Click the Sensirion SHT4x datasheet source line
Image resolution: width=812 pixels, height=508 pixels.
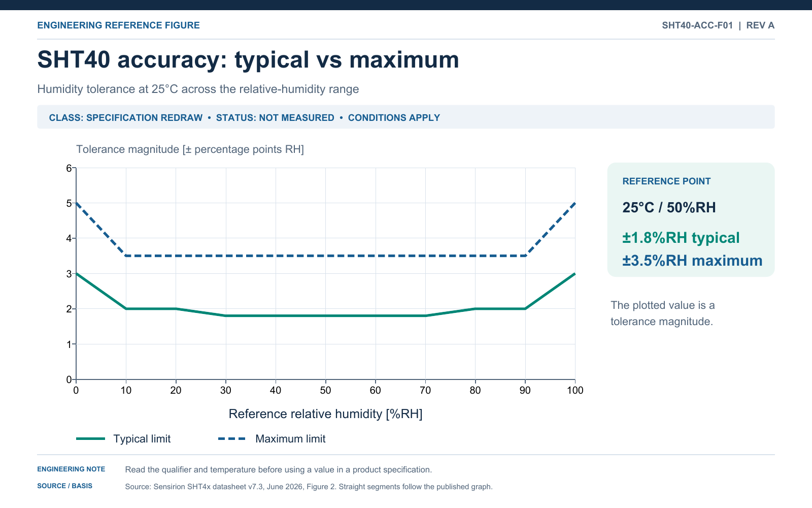point(309,487)
